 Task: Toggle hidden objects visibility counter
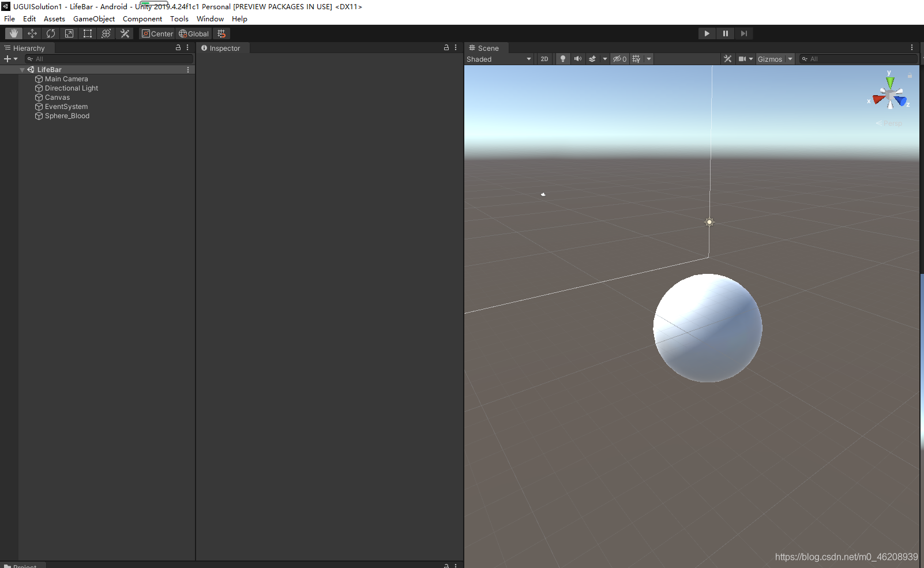click(619, 59)
